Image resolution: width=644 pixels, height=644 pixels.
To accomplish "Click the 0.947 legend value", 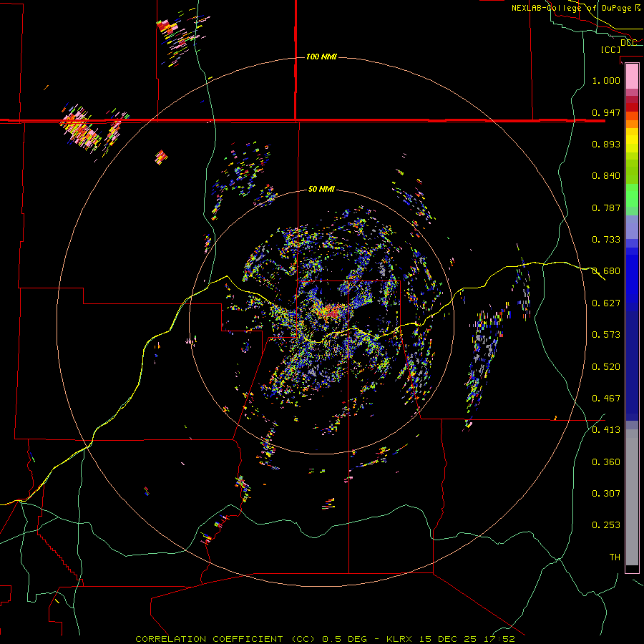I will pyautogui.click(x=606, y=112).
